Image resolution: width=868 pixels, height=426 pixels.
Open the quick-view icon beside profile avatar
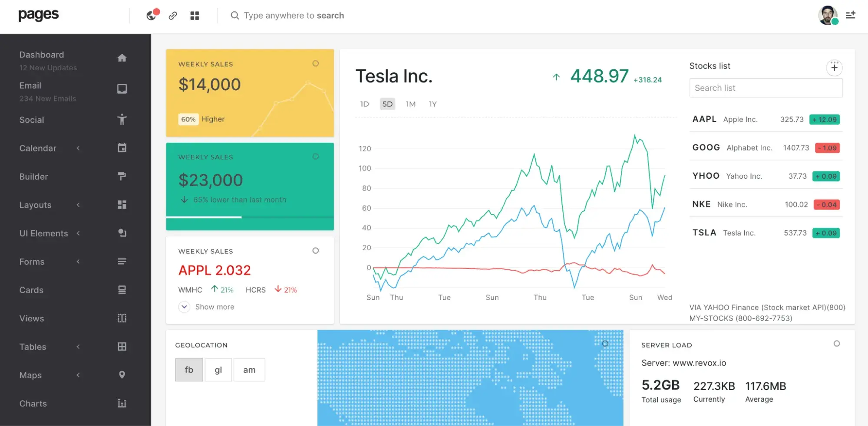click(850, 15)
